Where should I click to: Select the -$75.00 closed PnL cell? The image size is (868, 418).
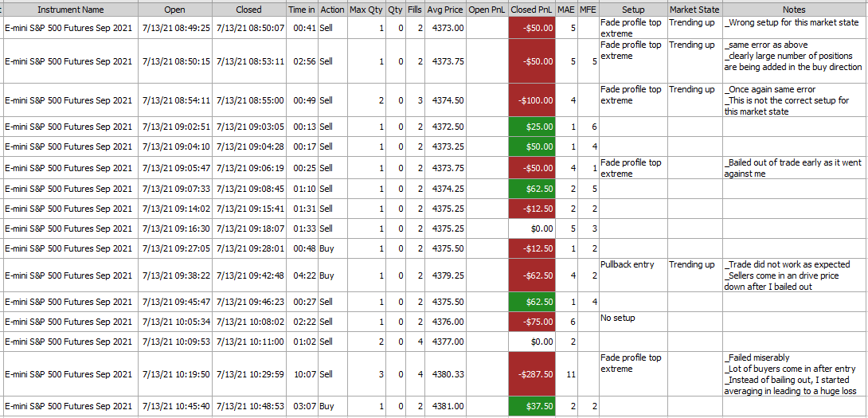531,322
